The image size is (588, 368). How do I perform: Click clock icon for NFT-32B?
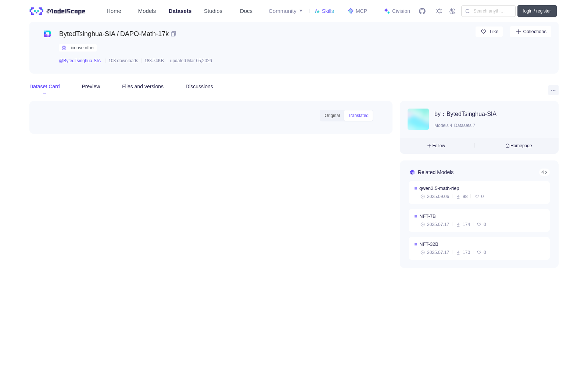(423, 252)
